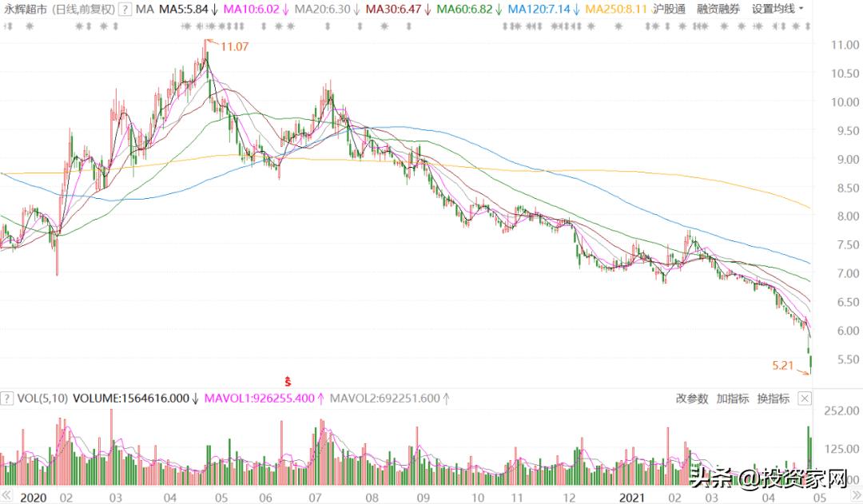Screen dimensions: 863x504
Task: Click the 11.07 high price marker
Action: (234, 47)
